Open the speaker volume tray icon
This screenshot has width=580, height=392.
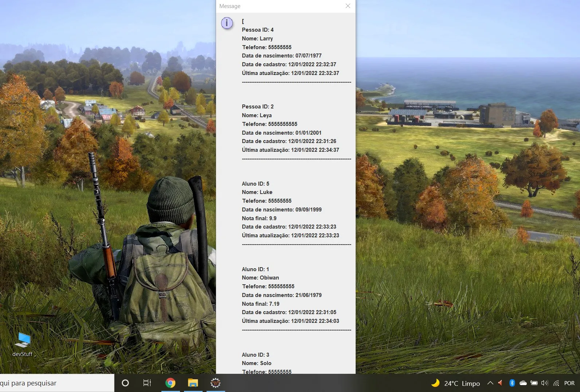point(545,383)
